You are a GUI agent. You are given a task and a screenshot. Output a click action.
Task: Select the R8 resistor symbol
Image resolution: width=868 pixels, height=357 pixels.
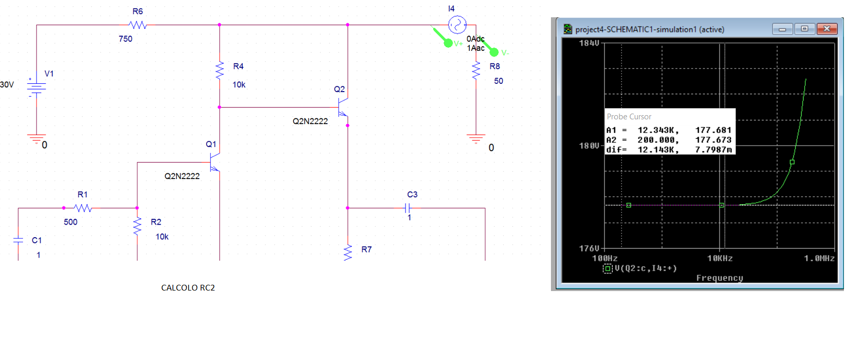point(476,70)
